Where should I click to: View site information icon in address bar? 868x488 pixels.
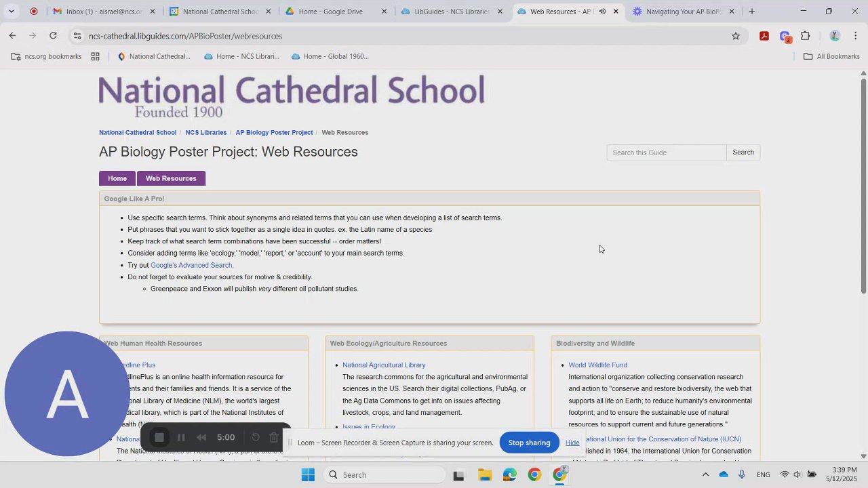pyautogui.click(x=77, y=36)
